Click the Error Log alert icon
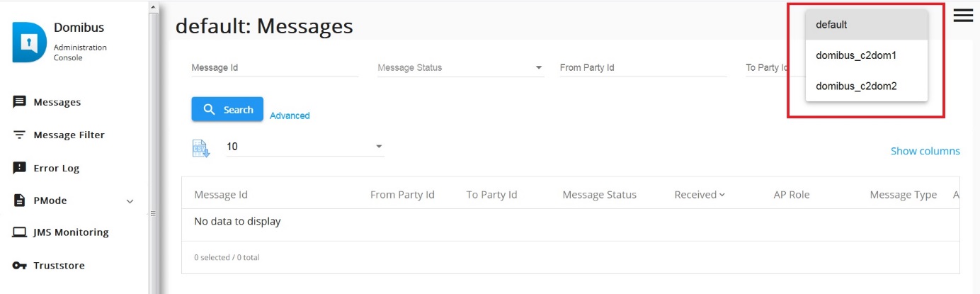Screen dimensions: 980x294 (x=20, y=168)
